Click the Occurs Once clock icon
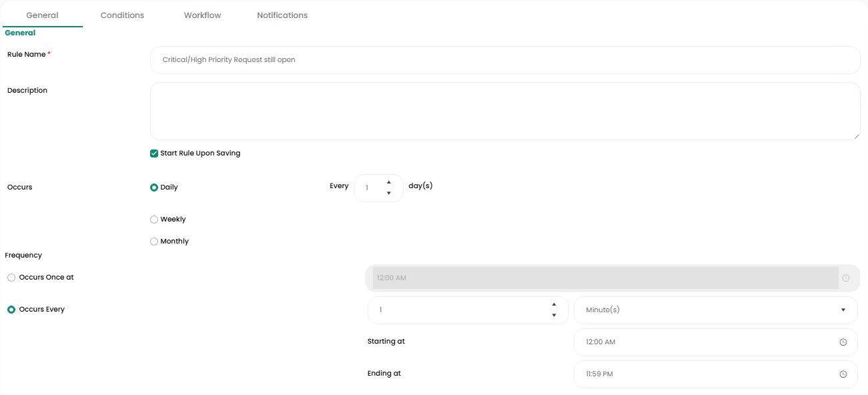868x395 pixels. (x=846, y=278)
